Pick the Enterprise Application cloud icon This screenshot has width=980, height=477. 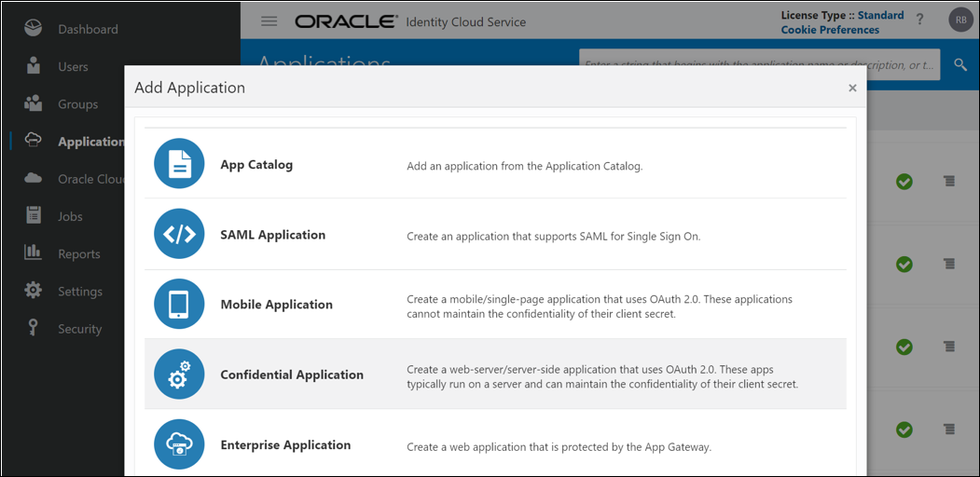pyautogui.click(x=179, y=444)
